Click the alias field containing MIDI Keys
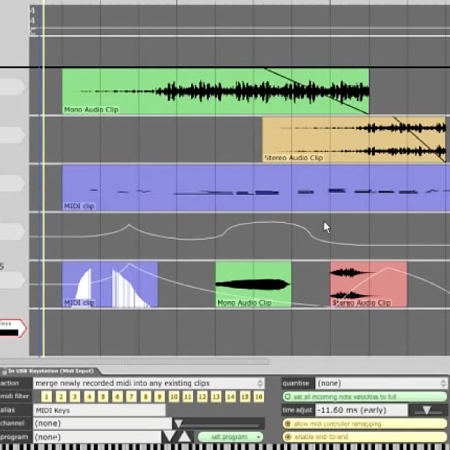The image size is (450, 450). pyautogui.click(x=99, y=410)
